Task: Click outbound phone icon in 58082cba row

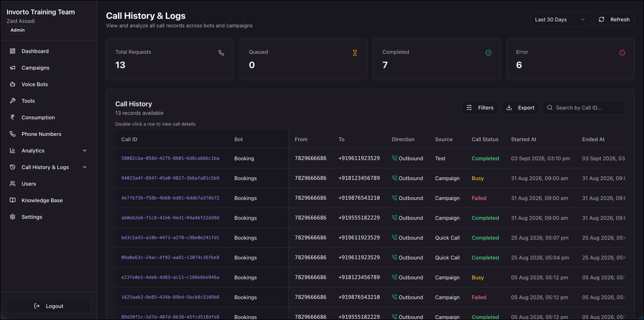Action: [394, 158]
